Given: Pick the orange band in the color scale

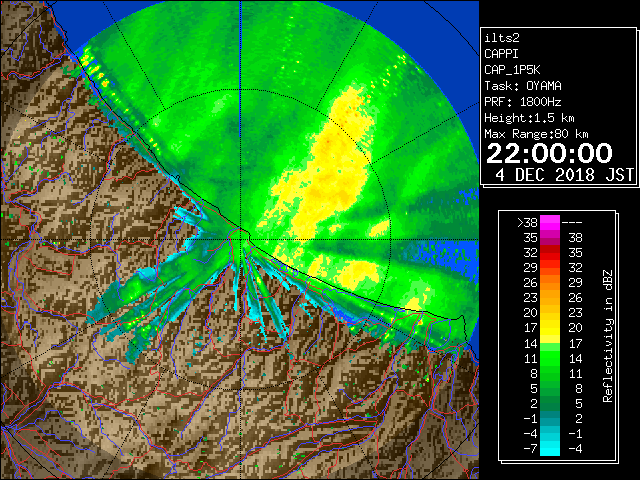Looking at the screenshot, I should click(x=550, y=283).
